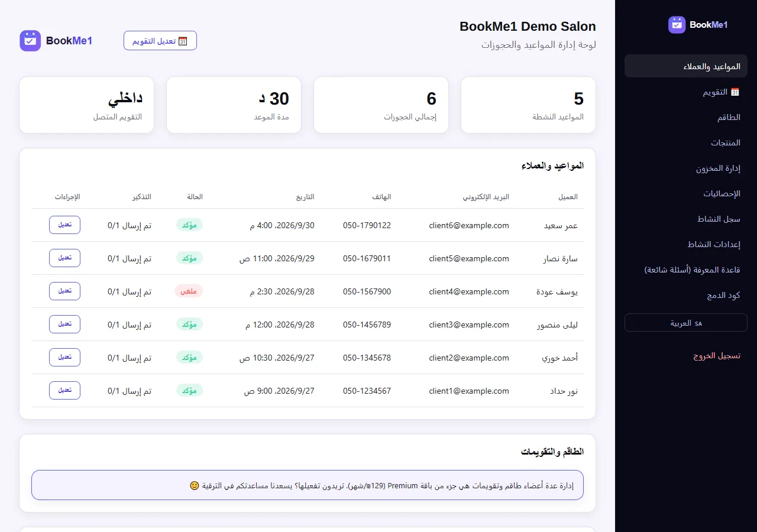757x532 pixels.
Task: Open تعديل التقويم calendar edit button
Action: click(x=160, y=41)
